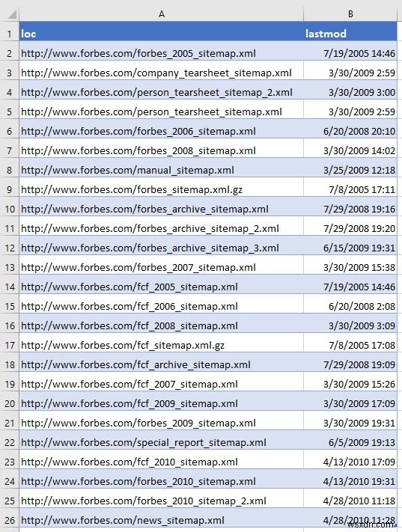Click the 'lastmod' header cell
The height and width of the screenshot is (532, 402).
click(350, 33)
